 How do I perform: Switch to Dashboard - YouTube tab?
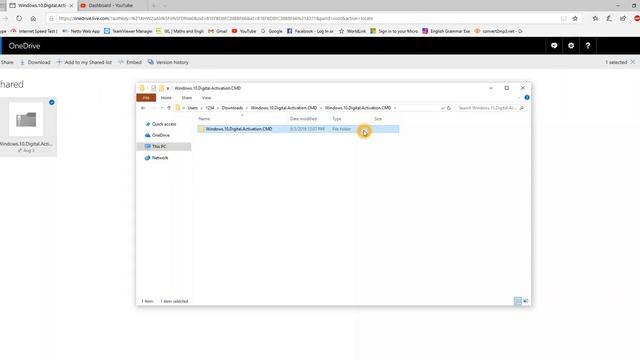coord(111,6)
